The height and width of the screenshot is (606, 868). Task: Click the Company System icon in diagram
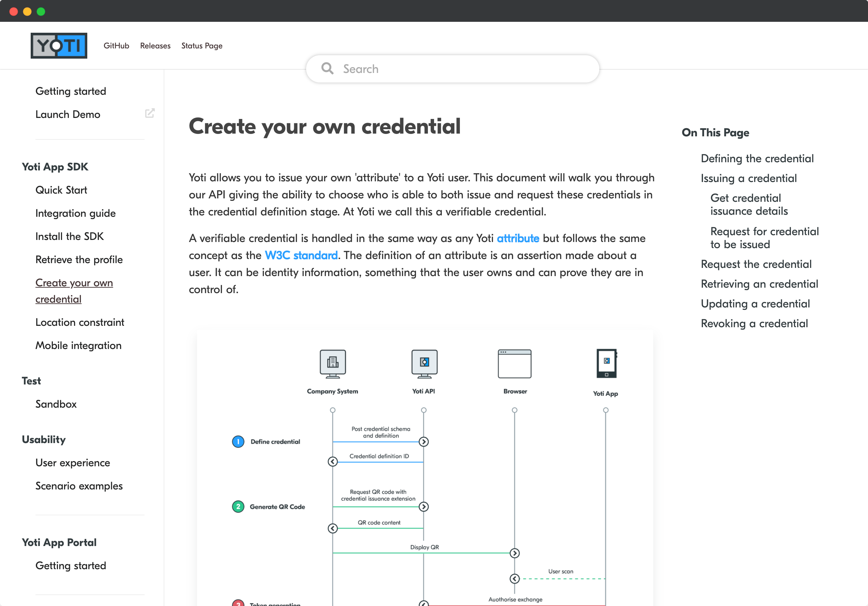tap(333, 364)
